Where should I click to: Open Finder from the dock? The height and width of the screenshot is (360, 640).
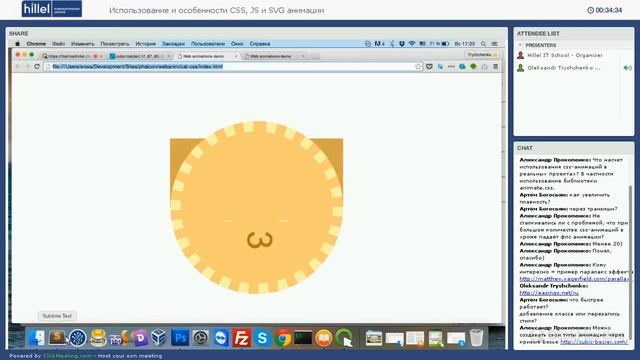tap(37, 338)
